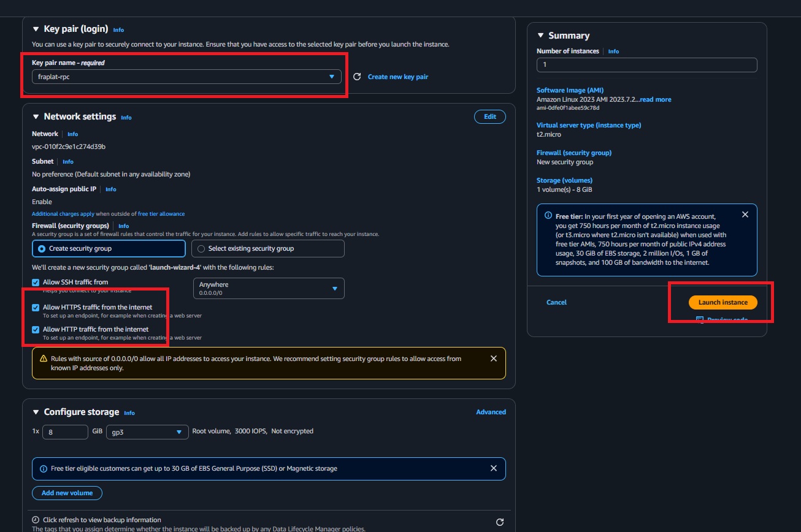This screenshot has width=801, height=532.
Task: Click the refresh icon to view backup information
Action: point(499,522)
